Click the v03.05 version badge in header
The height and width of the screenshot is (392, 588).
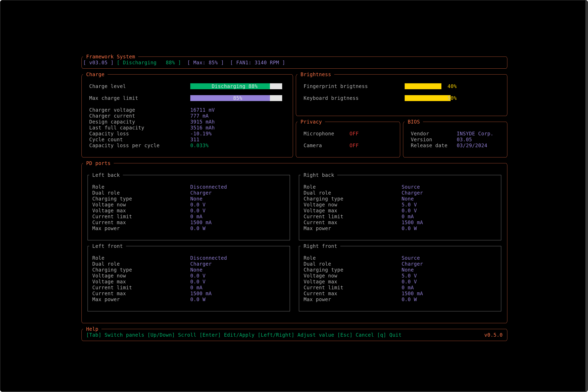pos(98,62)
